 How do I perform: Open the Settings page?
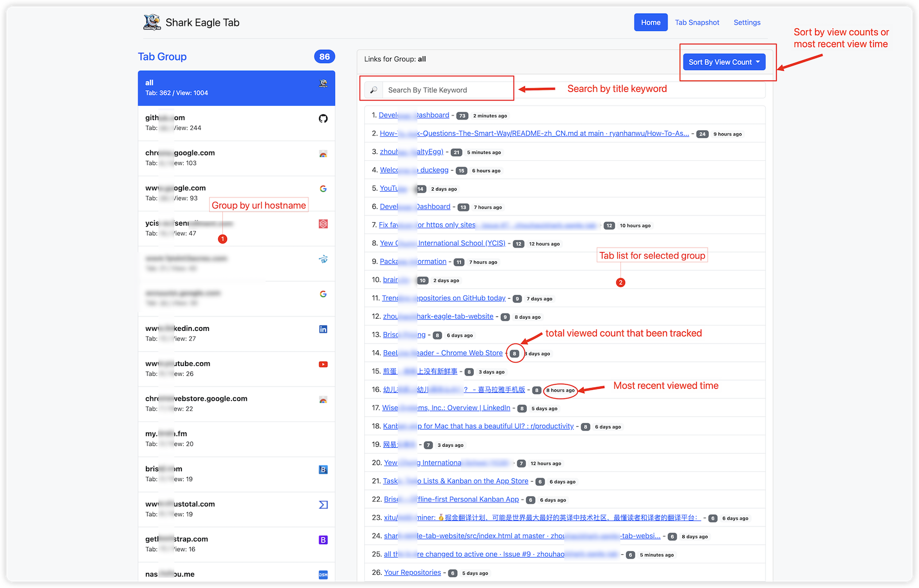[x=747, y=22]
